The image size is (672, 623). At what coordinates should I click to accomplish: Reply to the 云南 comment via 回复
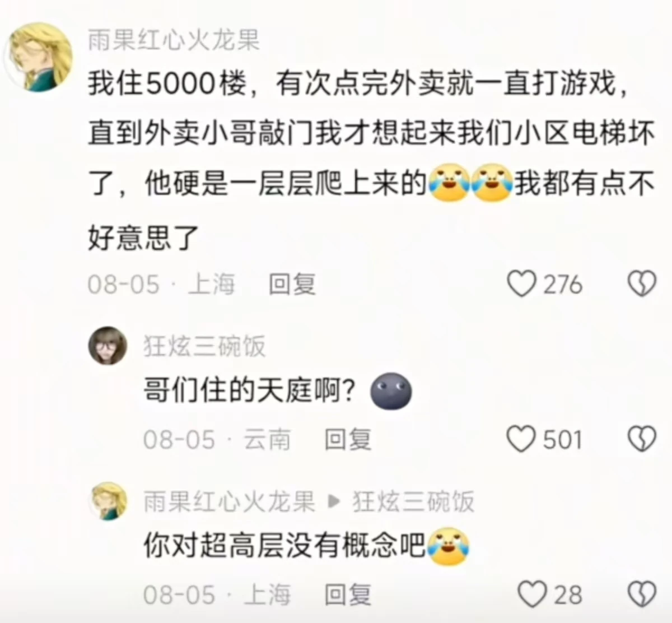[x=348, y=439]
